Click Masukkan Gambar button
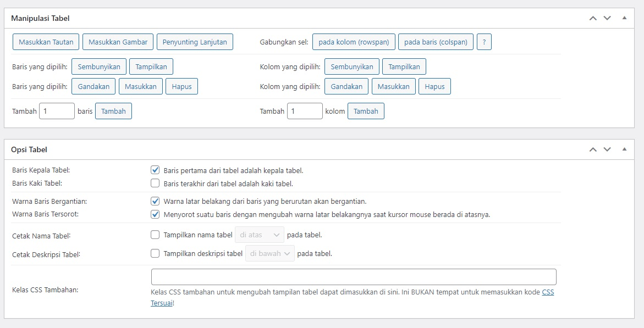This screenshot has height=328, width=644. [x=118, y=42]
